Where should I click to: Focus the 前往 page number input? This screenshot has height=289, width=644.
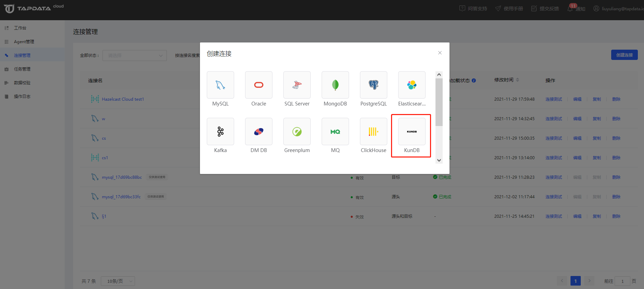[622, 281]
